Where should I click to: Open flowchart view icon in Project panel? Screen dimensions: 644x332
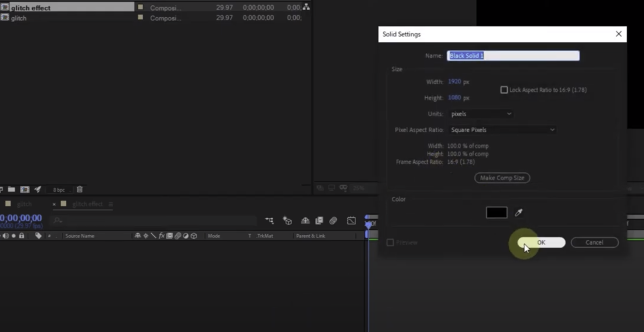coord(306,8)
